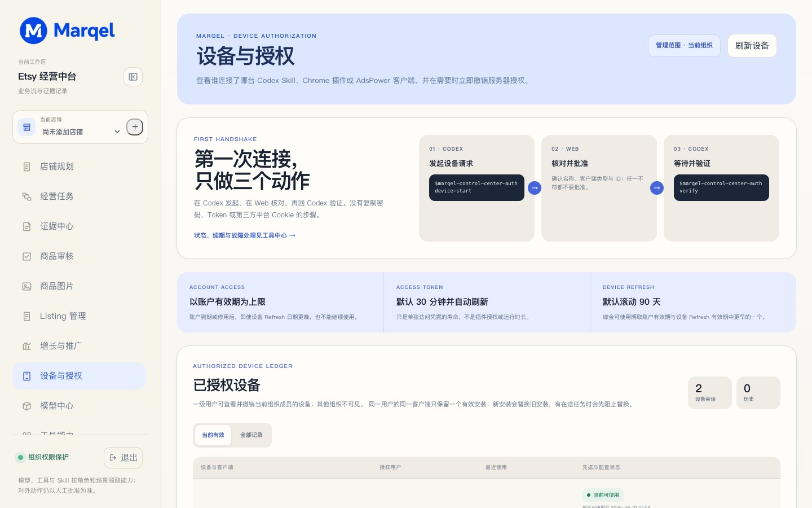
Task: Click the 店铺规划 document icon
Action: pos(27,167)
